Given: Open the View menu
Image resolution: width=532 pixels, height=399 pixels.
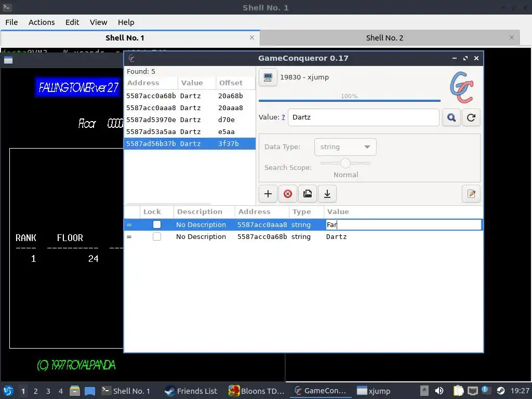Looking at the screenshot, I should tap(98, 22).
